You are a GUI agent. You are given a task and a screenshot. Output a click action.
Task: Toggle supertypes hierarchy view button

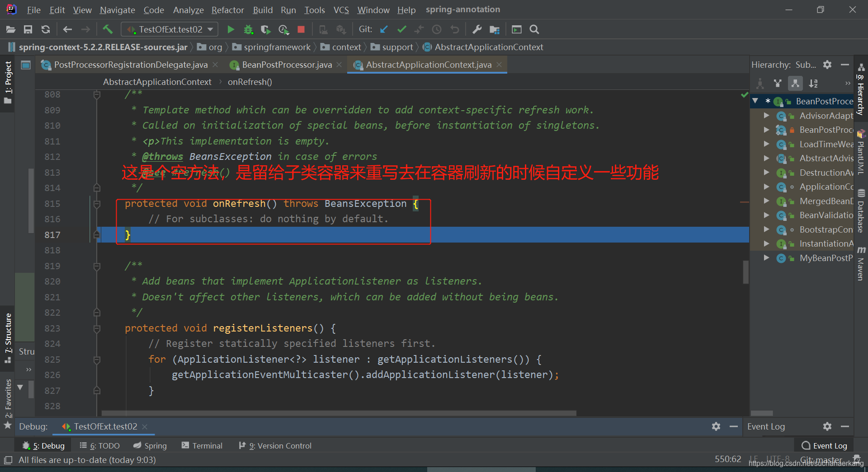click(x=778, y=83)
